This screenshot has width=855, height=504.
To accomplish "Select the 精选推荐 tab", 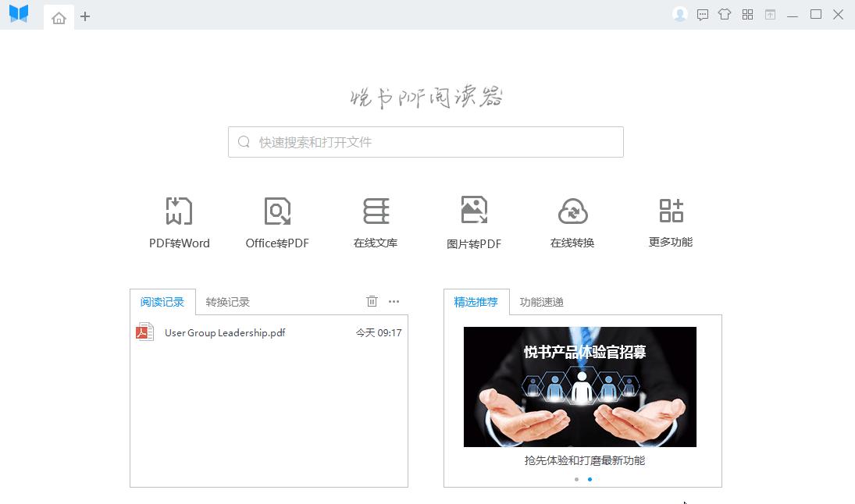I will click(476, 301).
